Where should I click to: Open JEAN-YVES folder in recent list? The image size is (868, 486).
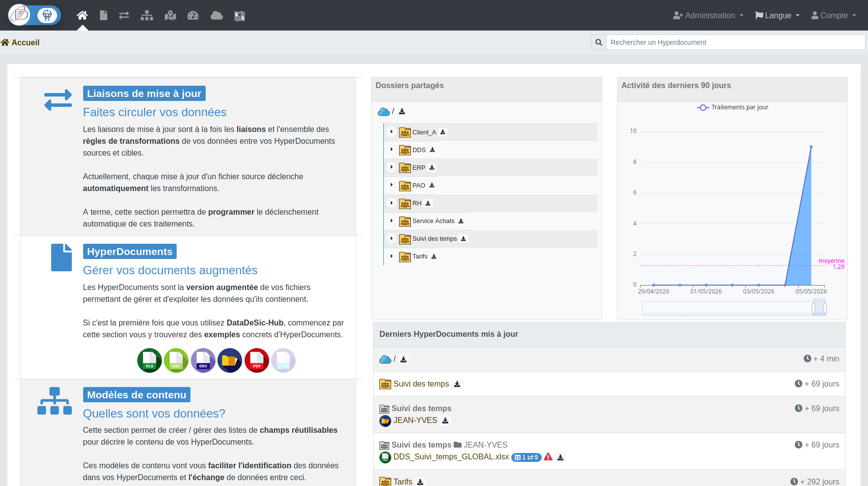(x=415, y=421)
